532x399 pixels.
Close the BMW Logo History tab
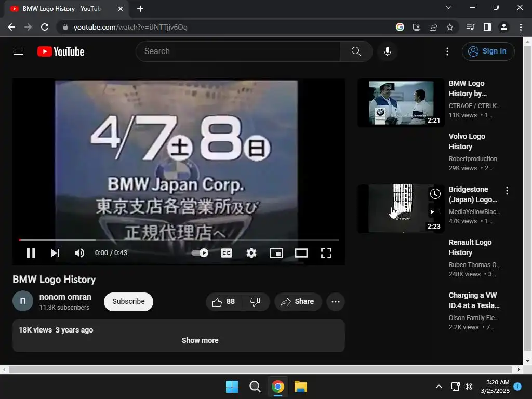[121, 9]
